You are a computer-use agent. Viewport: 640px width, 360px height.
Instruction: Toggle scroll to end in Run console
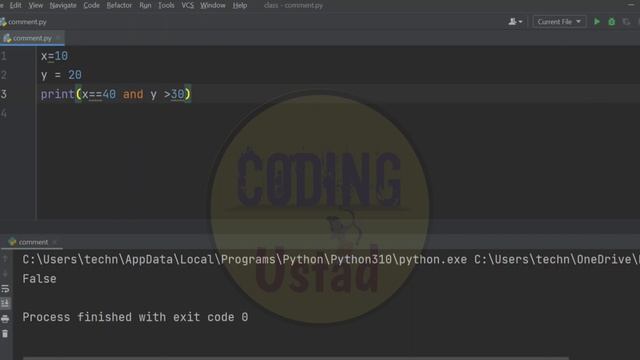coord(5,303)
